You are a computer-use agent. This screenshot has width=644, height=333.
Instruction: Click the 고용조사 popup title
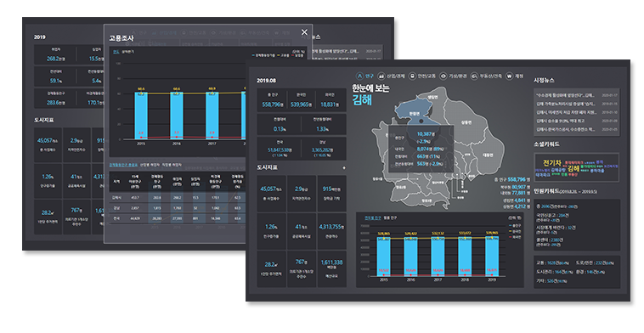tap(121, 38)
